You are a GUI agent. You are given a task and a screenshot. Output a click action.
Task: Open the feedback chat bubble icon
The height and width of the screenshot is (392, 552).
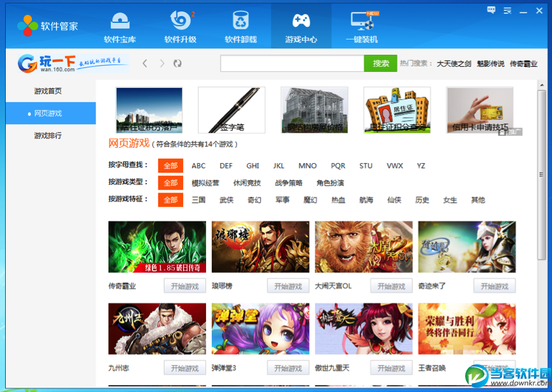491,10
